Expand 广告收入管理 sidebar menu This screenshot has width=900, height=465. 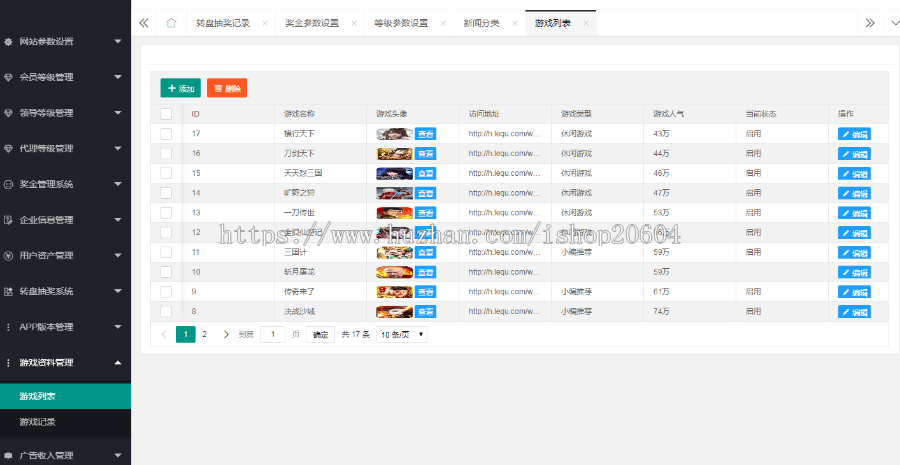pyautogui.click(x=65, y=455)
